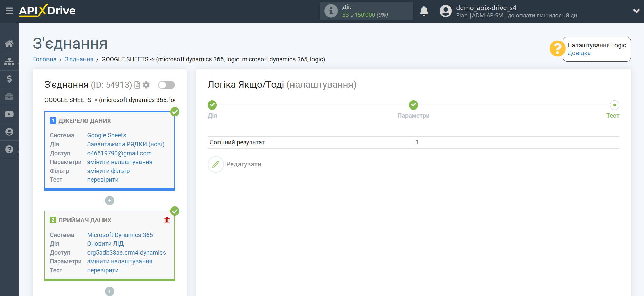Open Оновити ЛІД action link
The height and width of the screenshot is (296, 644).
coord(105,244)
